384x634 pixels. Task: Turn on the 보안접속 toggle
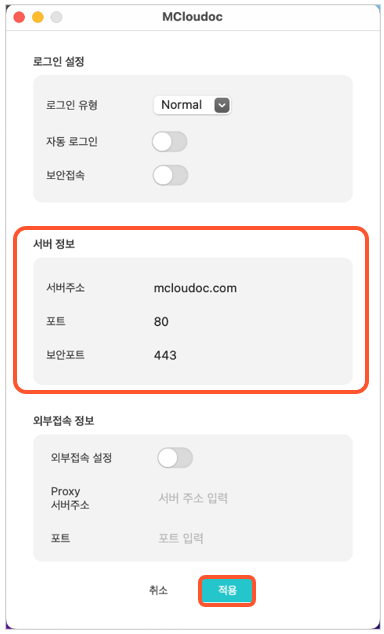[x=170, y=175]
